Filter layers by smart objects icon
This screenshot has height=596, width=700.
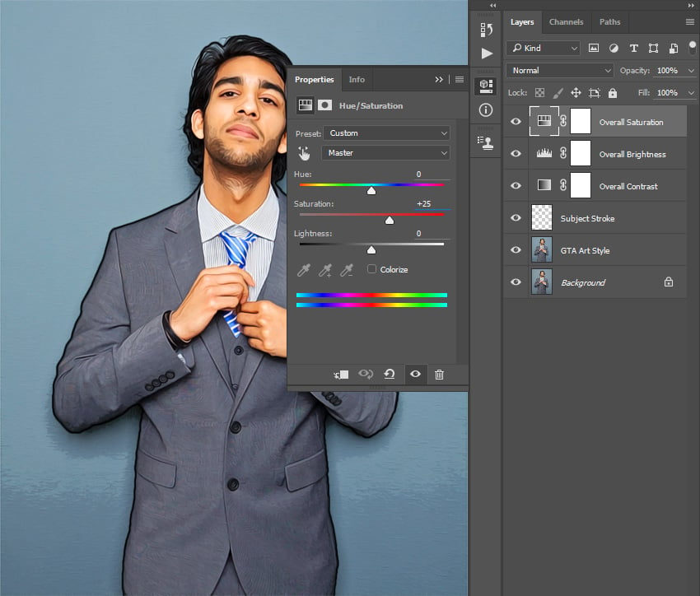(673, 49)
